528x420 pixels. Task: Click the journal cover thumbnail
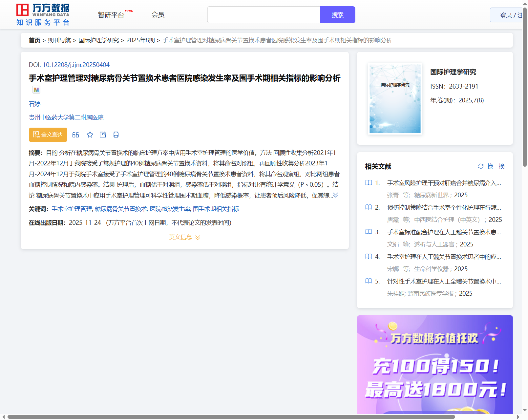click(x=395, y=99)
